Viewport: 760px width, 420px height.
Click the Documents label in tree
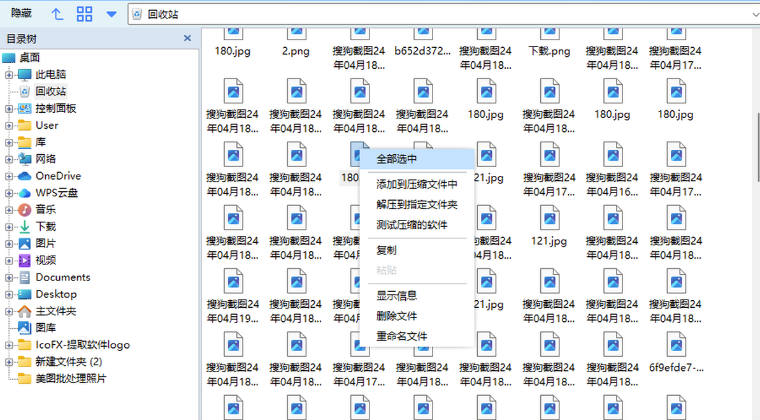pos(63,277)
